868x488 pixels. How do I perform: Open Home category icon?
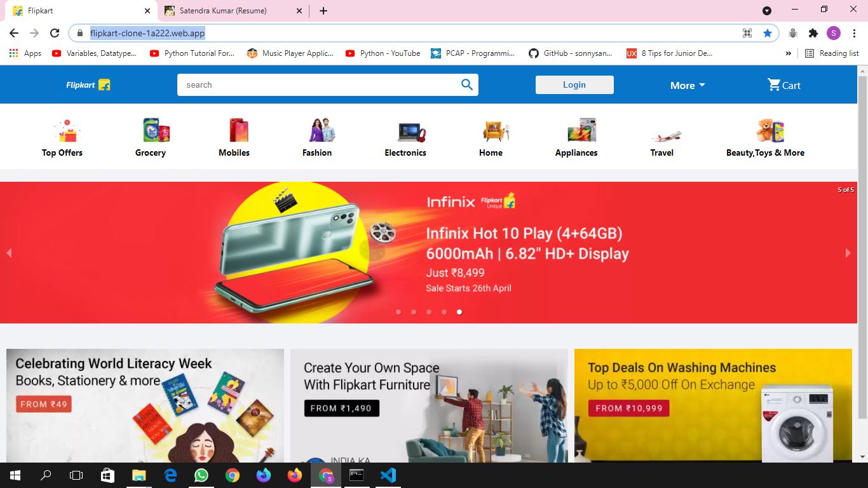(x=495, y=131)
